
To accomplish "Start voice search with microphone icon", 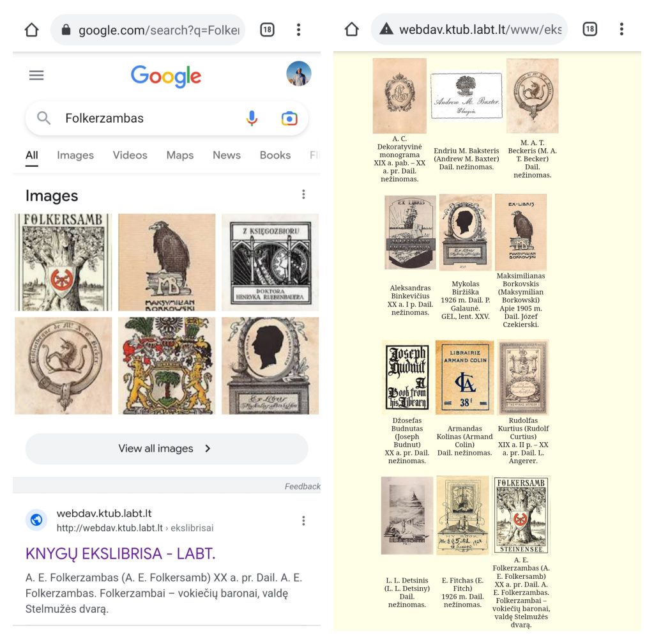I will tap(252, 118).
